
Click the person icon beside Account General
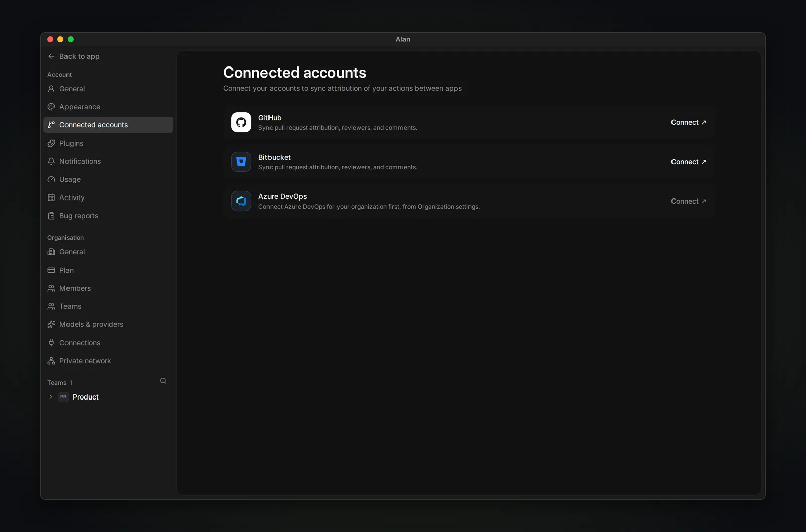51,89
